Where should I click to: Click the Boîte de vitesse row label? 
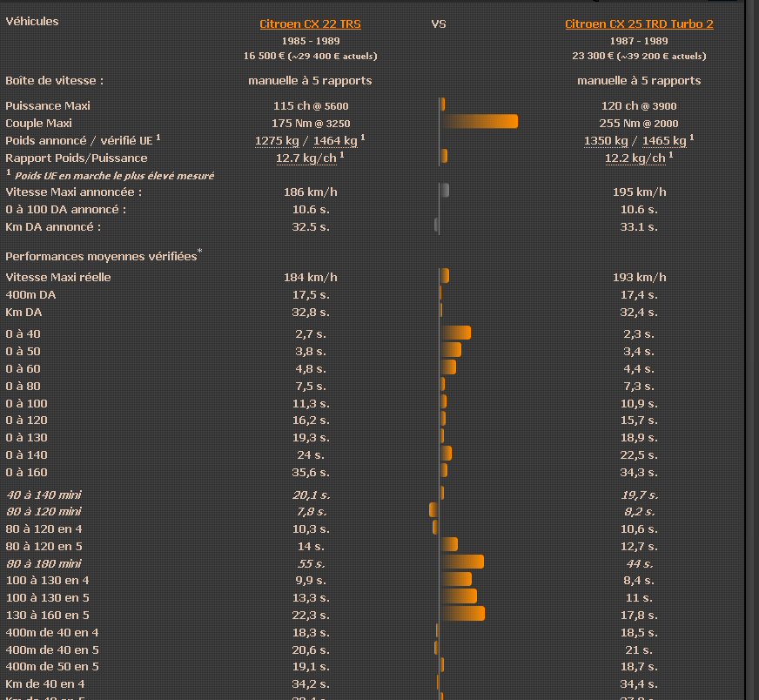(55, 80)
